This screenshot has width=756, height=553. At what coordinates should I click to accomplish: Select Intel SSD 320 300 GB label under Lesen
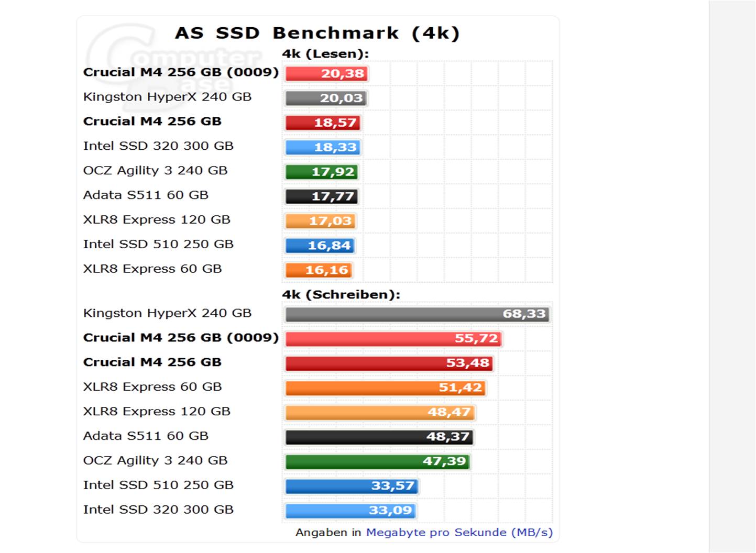coord(158,147)
